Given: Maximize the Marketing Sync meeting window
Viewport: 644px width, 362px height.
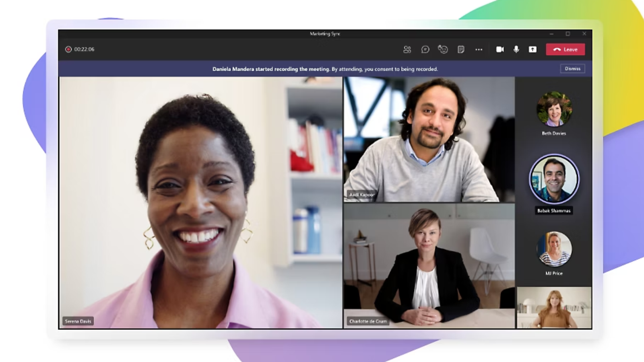Looking at the screenshot, I should point(568,34).
